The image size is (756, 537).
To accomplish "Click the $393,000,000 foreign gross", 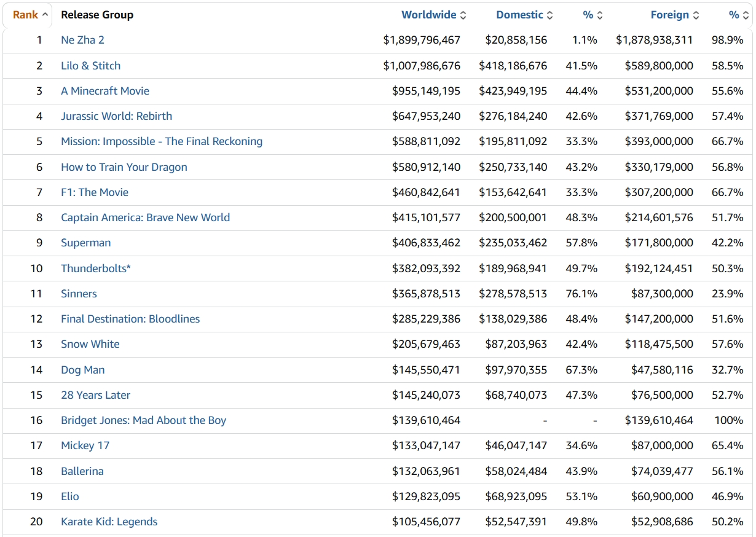I will [659, 141].
